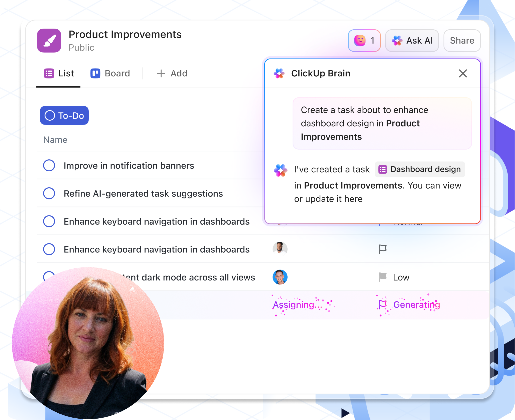Click the Brain icon beside the response
Viewport: 515px width, 420px height.
[281, 170]
